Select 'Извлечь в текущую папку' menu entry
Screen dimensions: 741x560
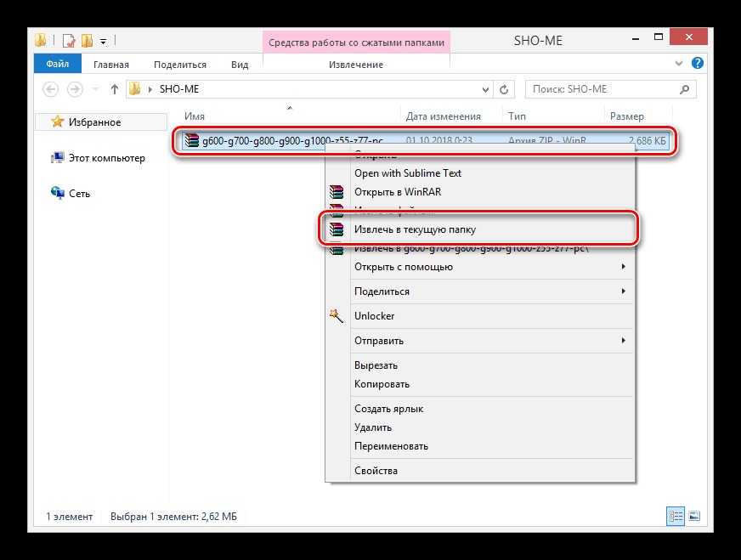421,229
